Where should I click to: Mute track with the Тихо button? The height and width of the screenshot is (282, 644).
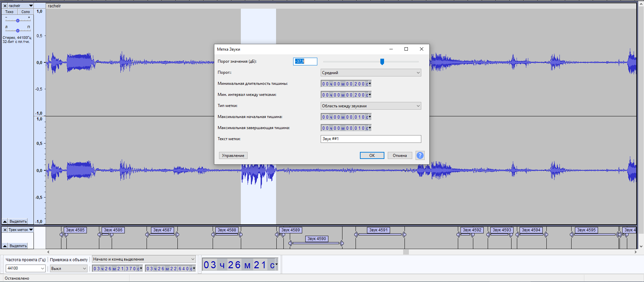pos(9,12)
